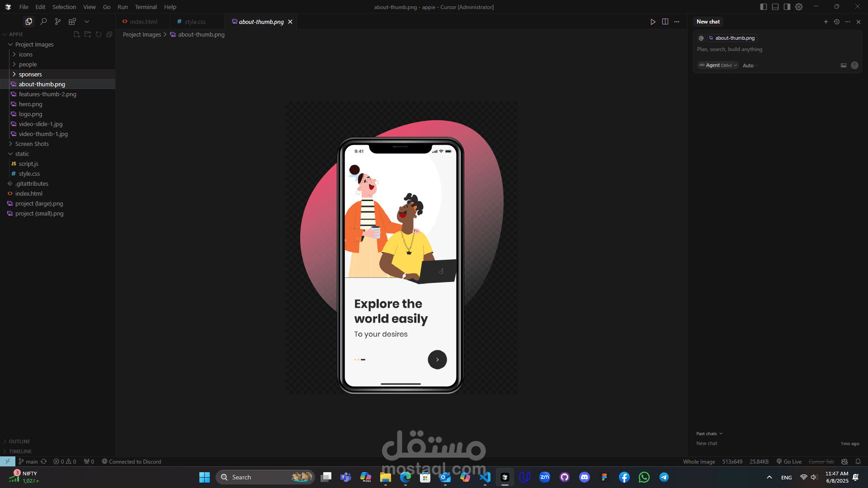
Task: Toggle the secondary side bar layout icon
Action: pyautogui.click(x=787, y=7)
